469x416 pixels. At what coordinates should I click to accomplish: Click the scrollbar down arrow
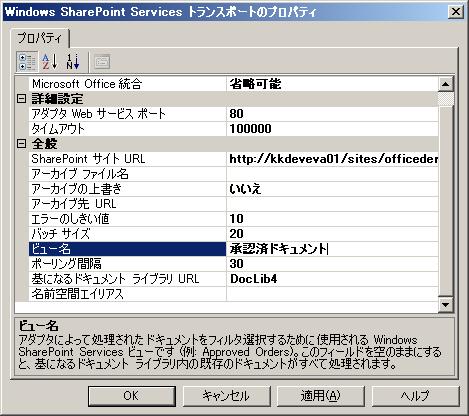[x=446, y=304]
